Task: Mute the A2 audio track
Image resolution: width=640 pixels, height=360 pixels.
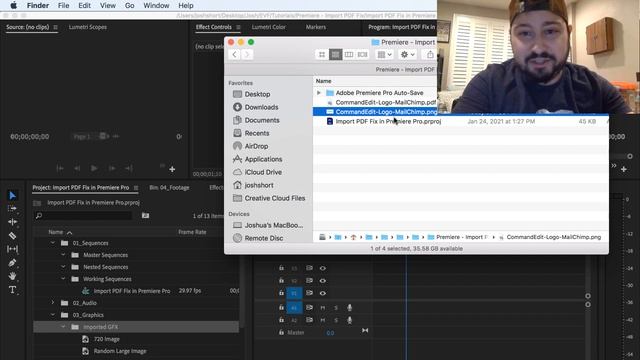Action: click(323, 320)
